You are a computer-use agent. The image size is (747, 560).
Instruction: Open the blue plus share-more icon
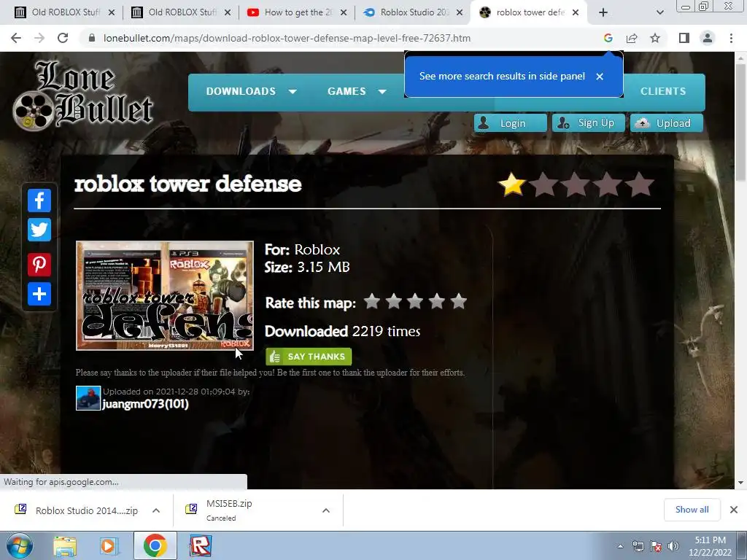coord(39,294)
